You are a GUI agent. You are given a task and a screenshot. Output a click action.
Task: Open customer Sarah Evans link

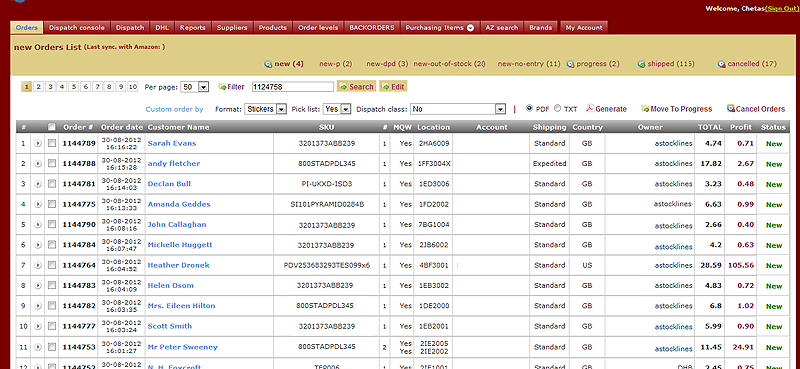tap(172, 143)
